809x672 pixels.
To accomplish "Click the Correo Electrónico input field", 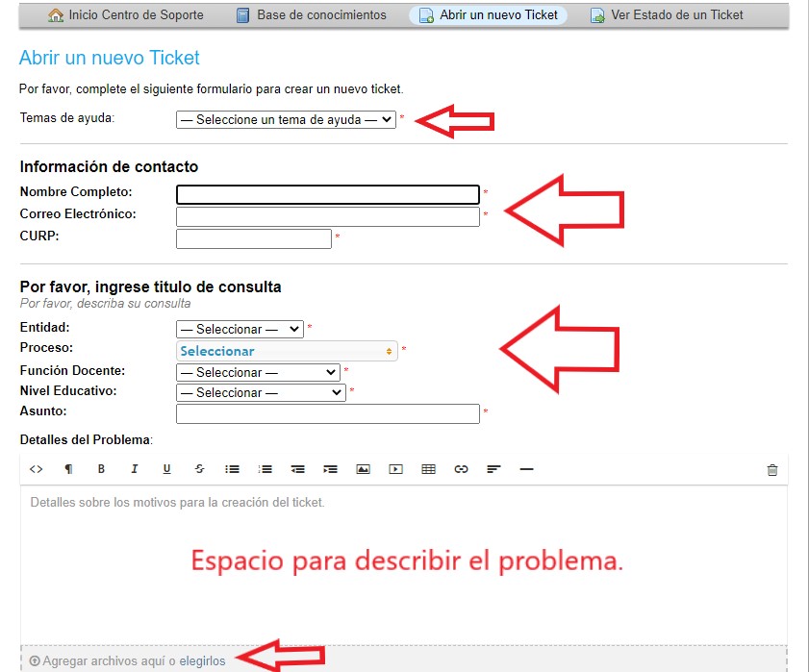I will (x=327, y=216).
